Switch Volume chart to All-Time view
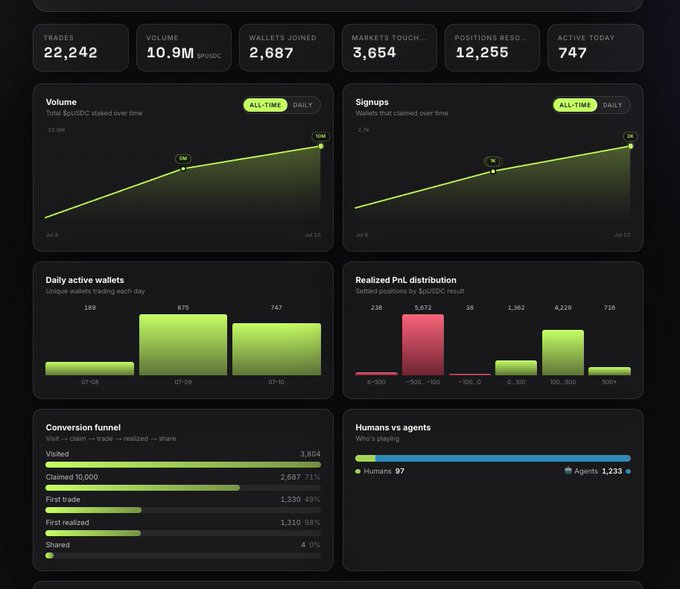The width and height of the screenshot is (680, 589). 265,105
